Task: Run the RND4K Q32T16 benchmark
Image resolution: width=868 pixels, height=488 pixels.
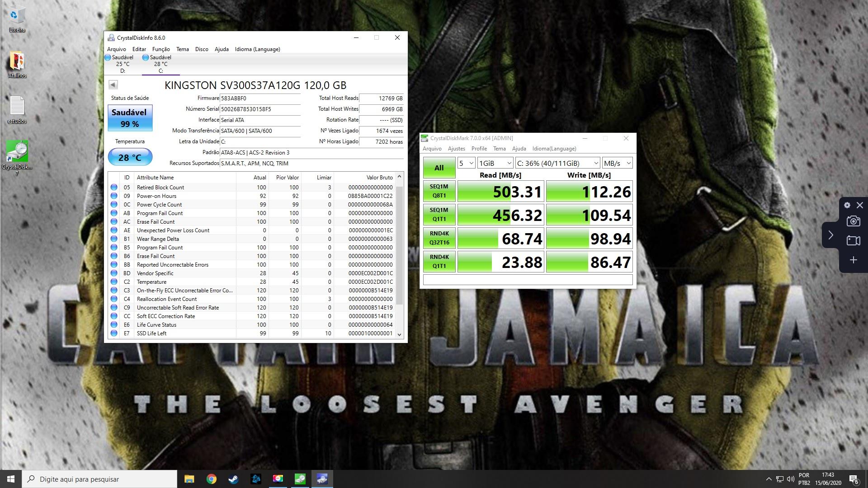Action: [439, 238]
